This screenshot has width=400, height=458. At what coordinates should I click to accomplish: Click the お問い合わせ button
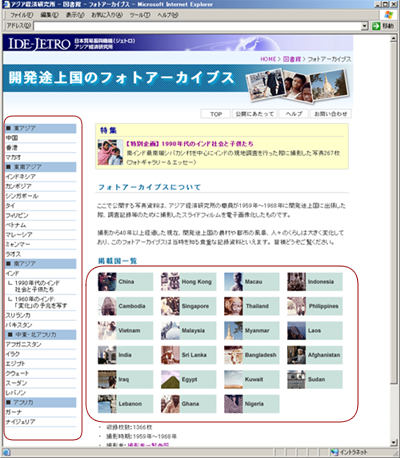coord(331,114)
